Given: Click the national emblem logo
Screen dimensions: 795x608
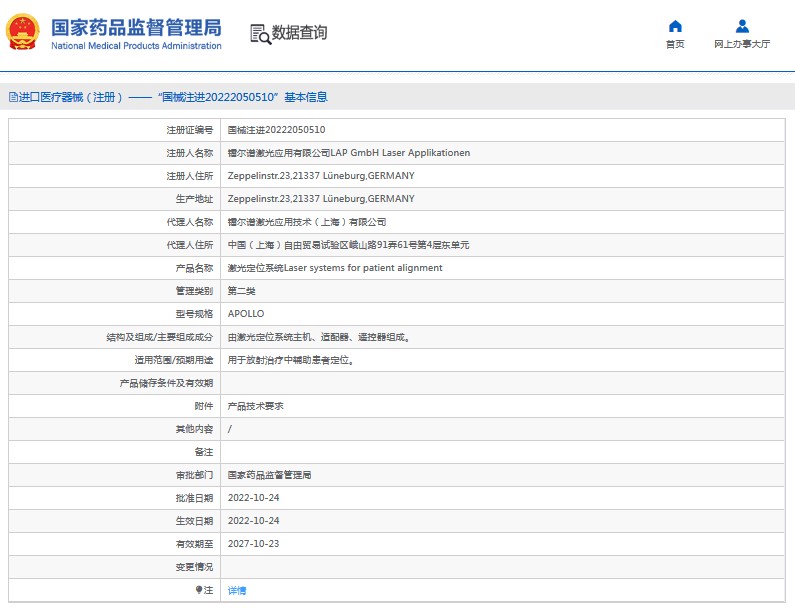Looking at the screenshot, I should point(22,32).
